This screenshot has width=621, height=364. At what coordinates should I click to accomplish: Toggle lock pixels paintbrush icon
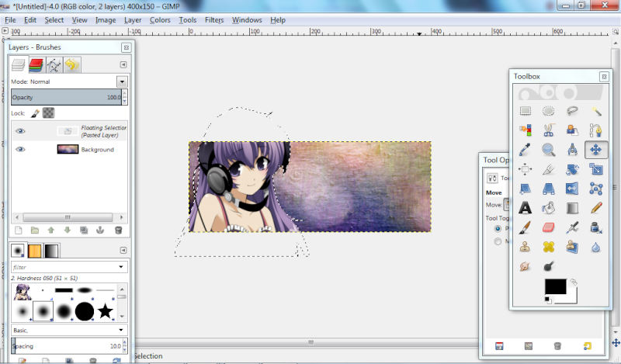pos(35,113)
